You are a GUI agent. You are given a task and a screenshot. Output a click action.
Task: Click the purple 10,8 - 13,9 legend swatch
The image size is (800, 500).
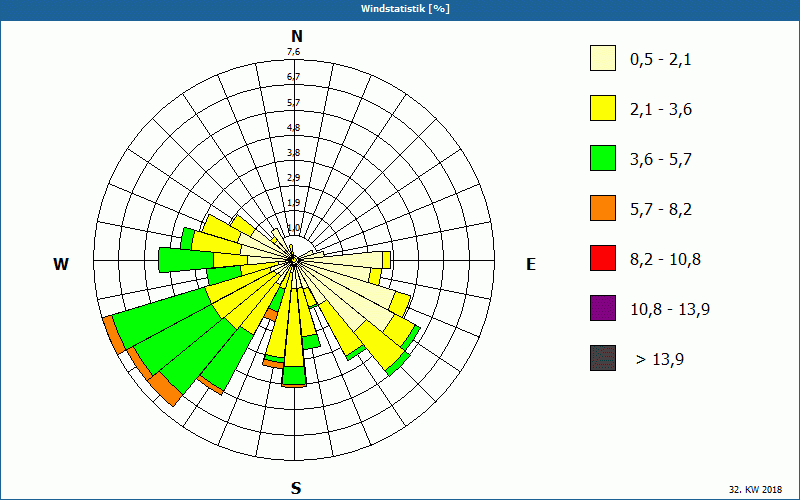point(603,308)
